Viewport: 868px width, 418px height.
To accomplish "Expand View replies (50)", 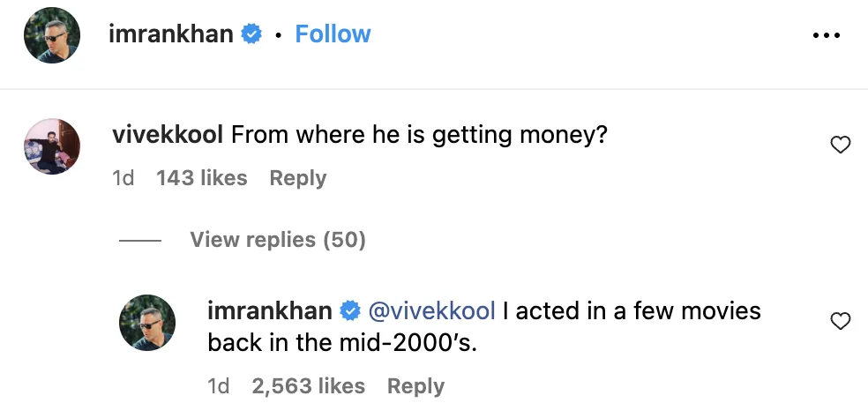I will tap(277, 240).
